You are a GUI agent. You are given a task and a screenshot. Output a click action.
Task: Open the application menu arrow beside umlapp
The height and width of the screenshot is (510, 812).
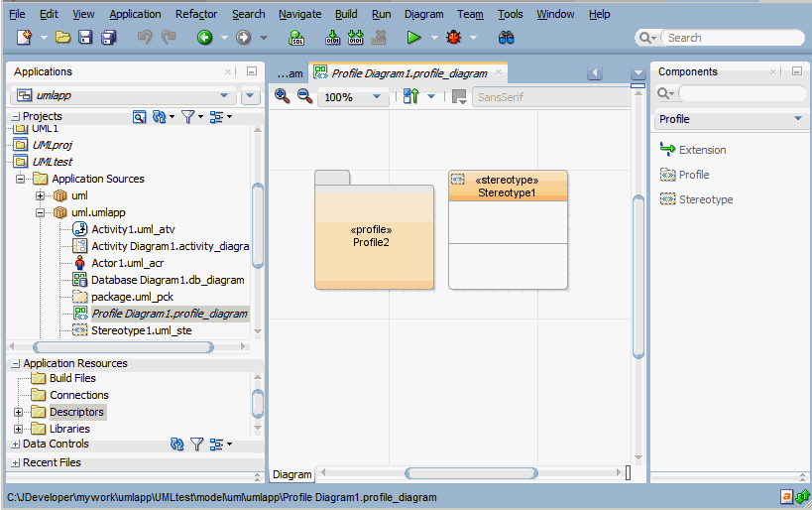250,95
